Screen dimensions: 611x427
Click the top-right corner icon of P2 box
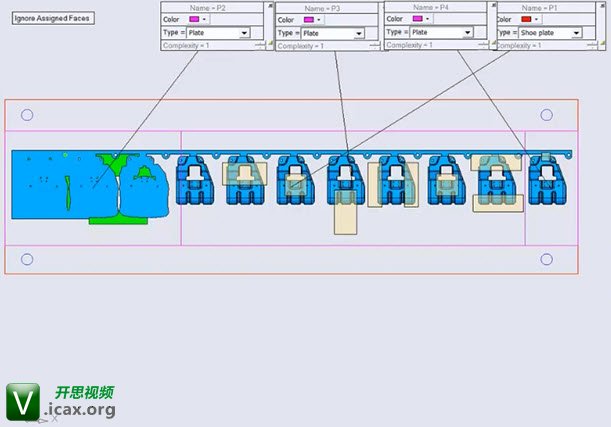click(270, 5)
